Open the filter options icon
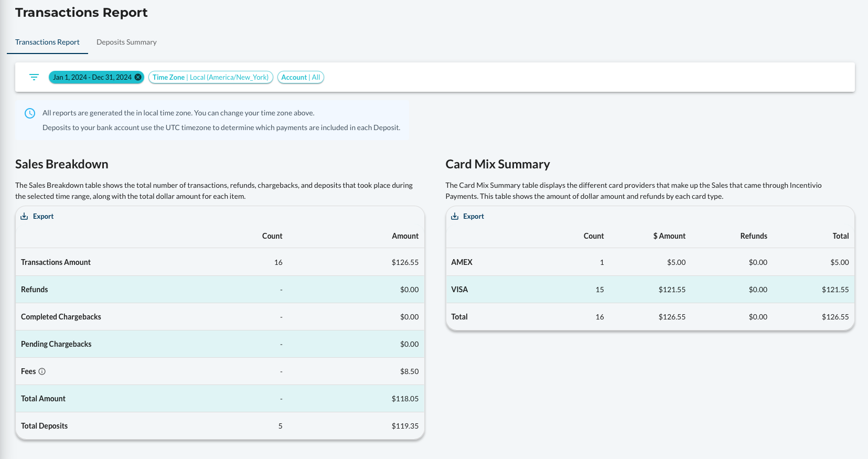The image size is (868, 459). coord(34,77)
